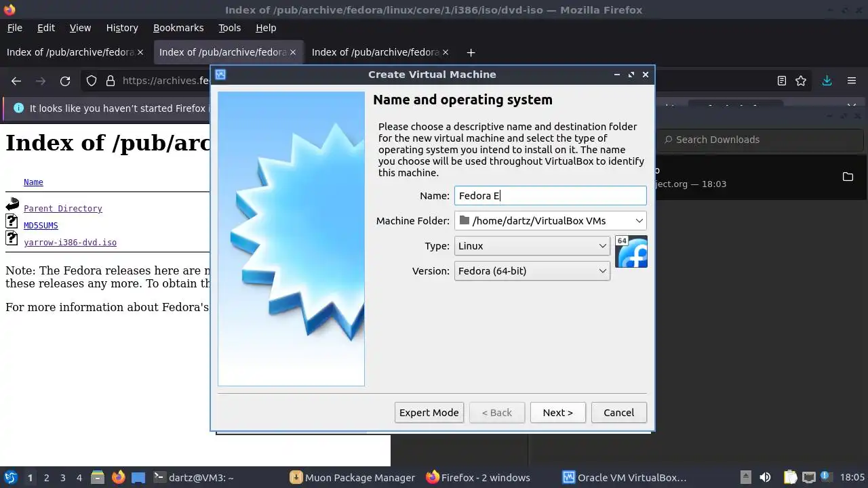
Task: Click the back-arrow icon beside Parent Directory
Action: [12, 203]
